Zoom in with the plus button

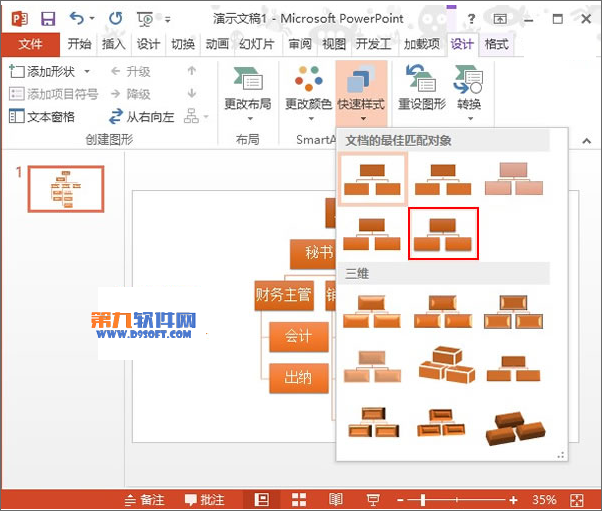[x=513, y=500]
